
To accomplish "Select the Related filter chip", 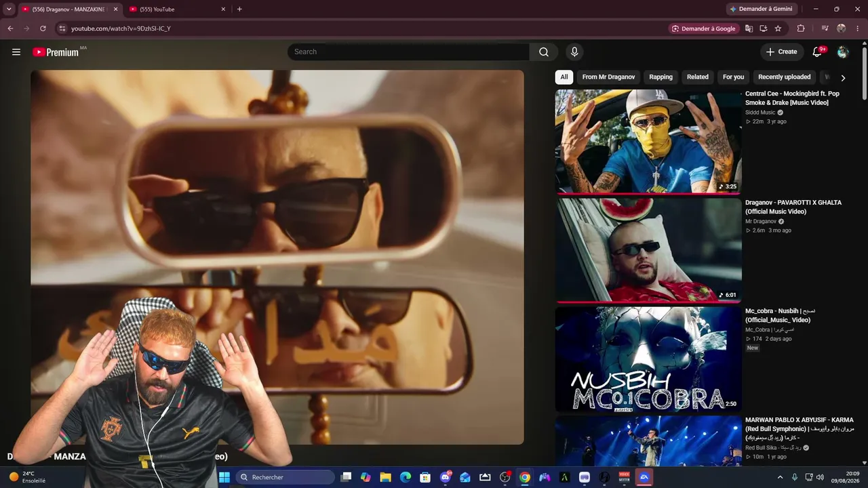I will 698,77.
